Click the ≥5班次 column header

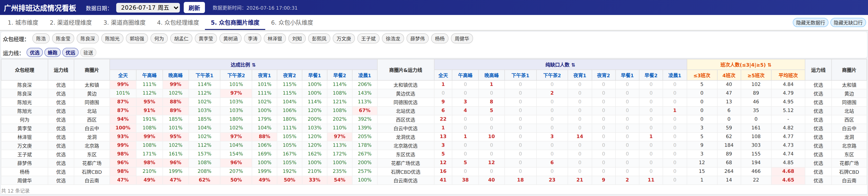[756, 75]
